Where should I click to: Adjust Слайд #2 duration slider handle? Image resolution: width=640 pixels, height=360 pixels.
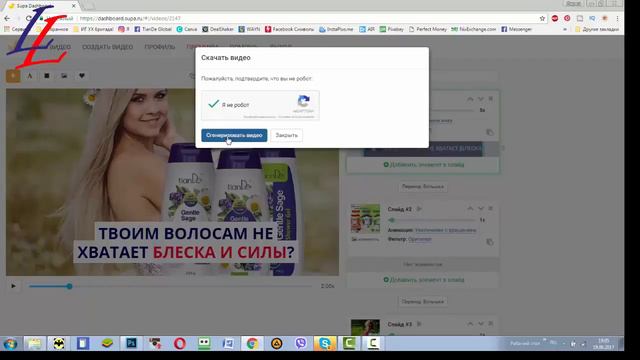(392, 220)
